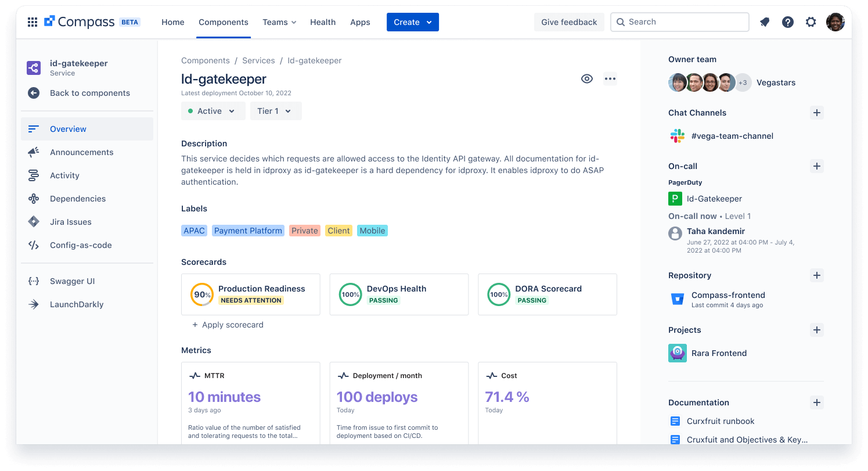
Task: Open the LaunchDarkly link icon
Action: pos(33,304)
